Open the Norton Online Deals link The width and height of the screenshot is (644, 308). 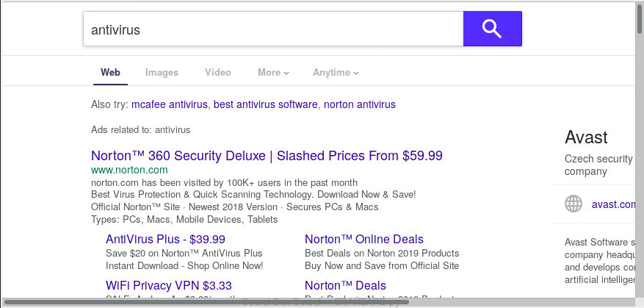click(364, 239)
